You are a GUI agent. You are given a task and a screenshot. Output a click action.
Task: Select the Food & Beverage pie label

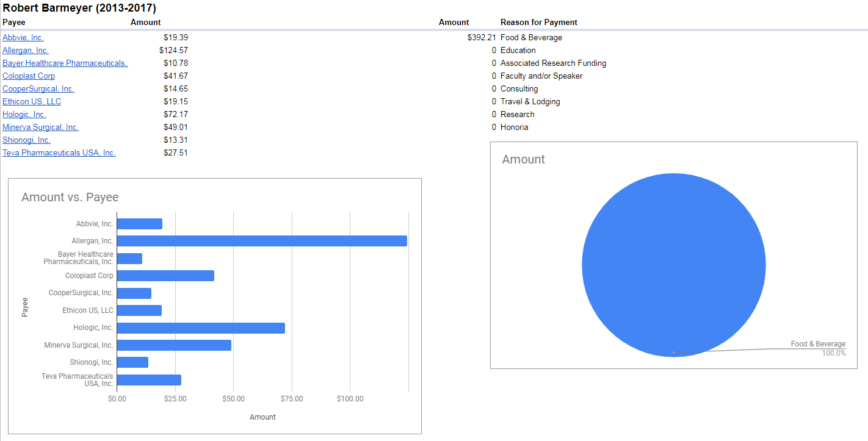pos(818,344)
